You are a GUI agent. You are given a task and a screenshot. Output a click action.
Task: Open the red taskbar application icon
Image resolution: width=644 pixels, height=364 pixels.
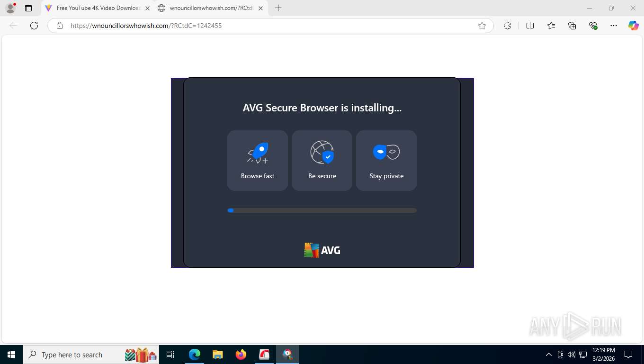coord(264,355)
